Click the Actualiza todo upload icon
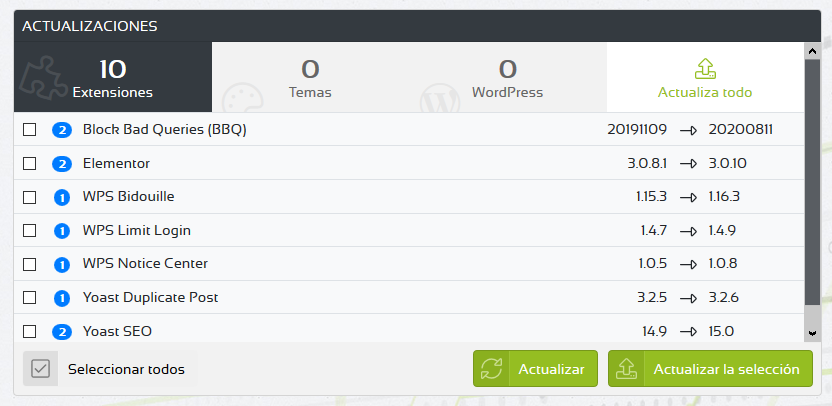Image resolution: width=832 pixels, height=406 pixels. [x=705, y=68]
